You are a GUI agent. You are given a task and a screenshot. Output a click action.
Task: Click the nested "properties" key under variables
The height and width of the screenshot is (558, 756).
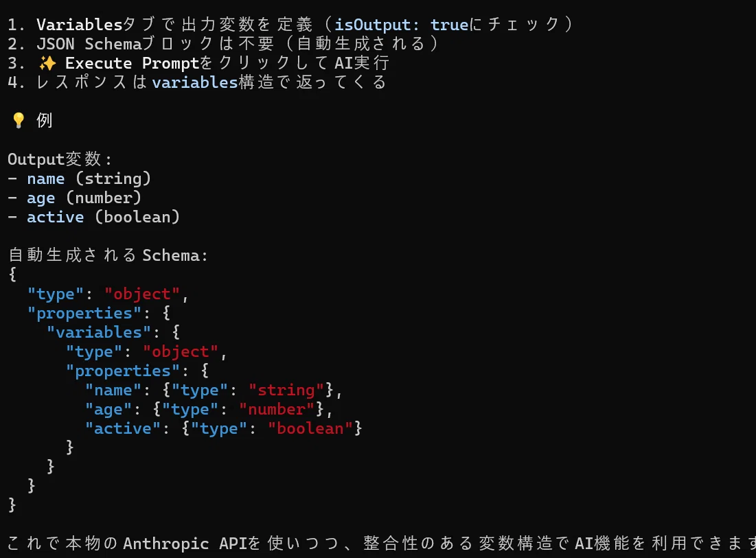(122, 371)
